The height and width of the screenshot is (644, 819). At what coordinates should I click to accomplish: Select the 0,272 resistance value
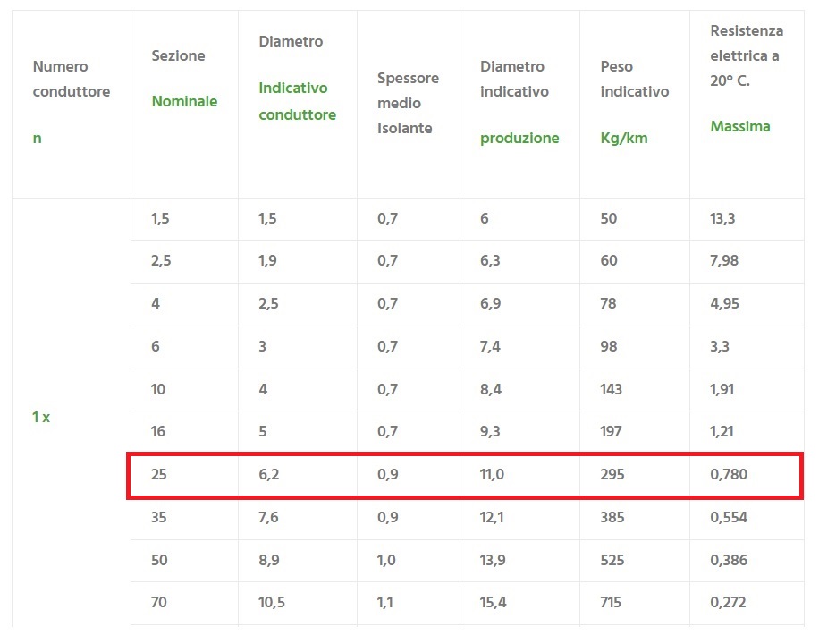(x=729, y=603)
